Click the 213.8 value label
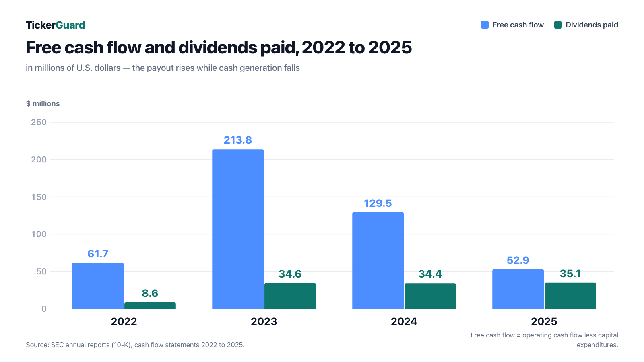Viewport: 644px width, 362px height. pos(238,140)
